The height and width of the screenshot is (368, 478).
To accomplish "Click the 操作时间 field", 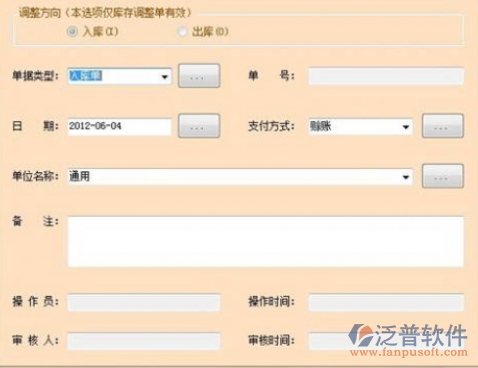I will pyautogui.click(x=386, y=302).
